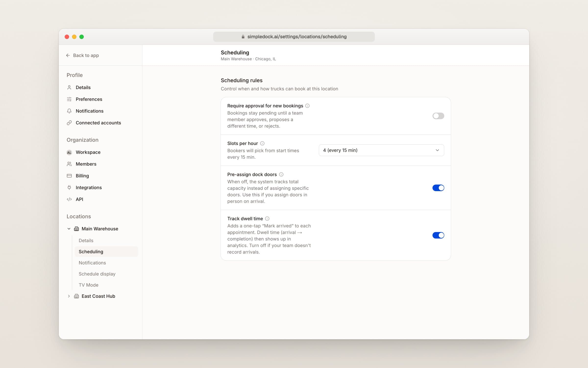This screenshot has width=588, height=368.
Task: Go to Profile Notifications settings
Action: tap(89, 111)
